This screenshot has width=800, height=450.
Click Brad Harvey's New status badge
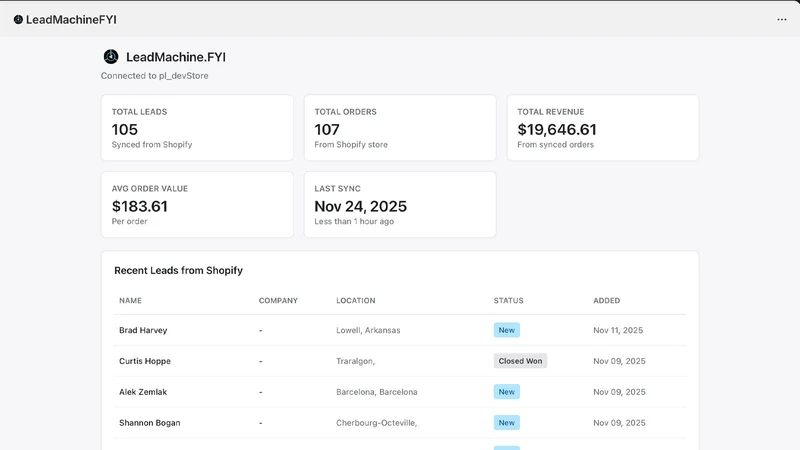pyautogui.click(x=507, y=330)
